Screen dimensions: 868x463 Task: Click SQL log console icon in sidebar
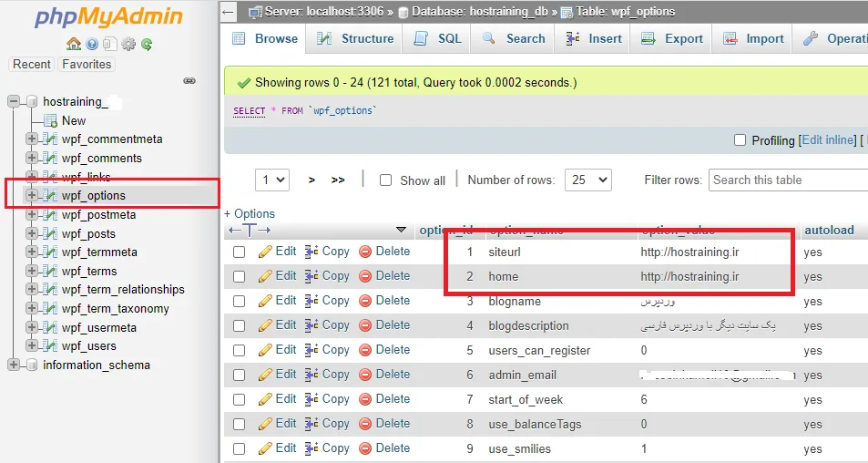[x=110, y=44]
